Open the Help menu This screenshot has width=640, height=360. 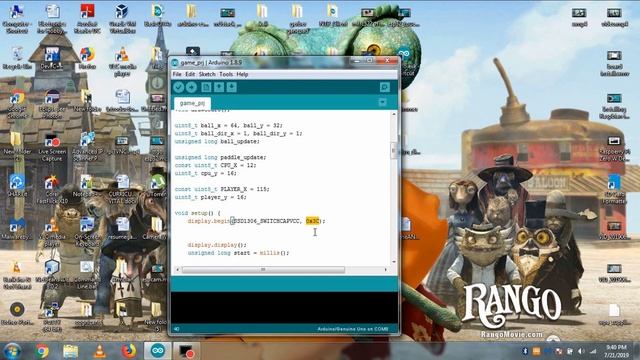click(x=242, y=74)
